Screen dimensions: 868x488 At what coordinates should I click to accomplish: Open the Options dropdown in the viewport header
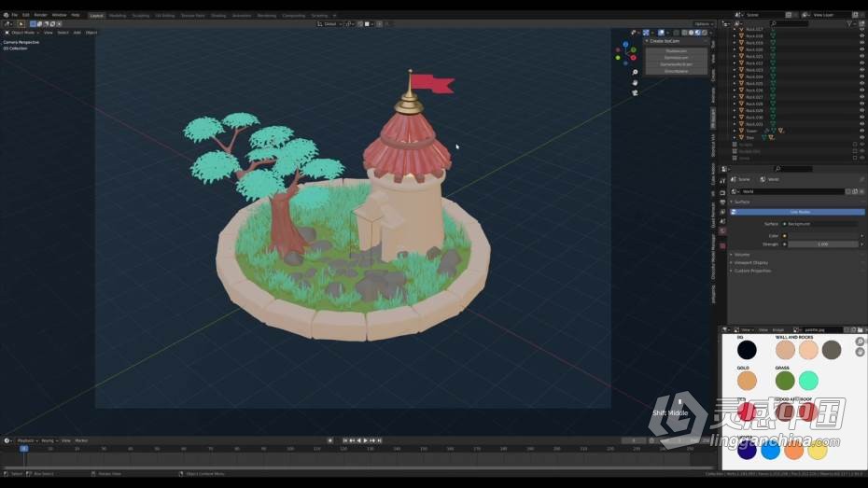point(704,23)
